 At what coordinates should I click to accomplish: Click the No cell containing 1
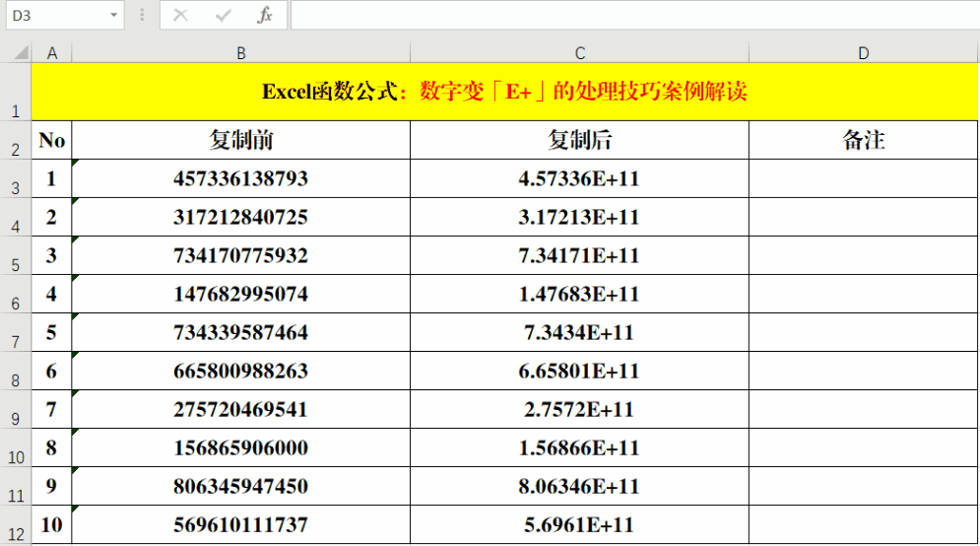[52, 178]
